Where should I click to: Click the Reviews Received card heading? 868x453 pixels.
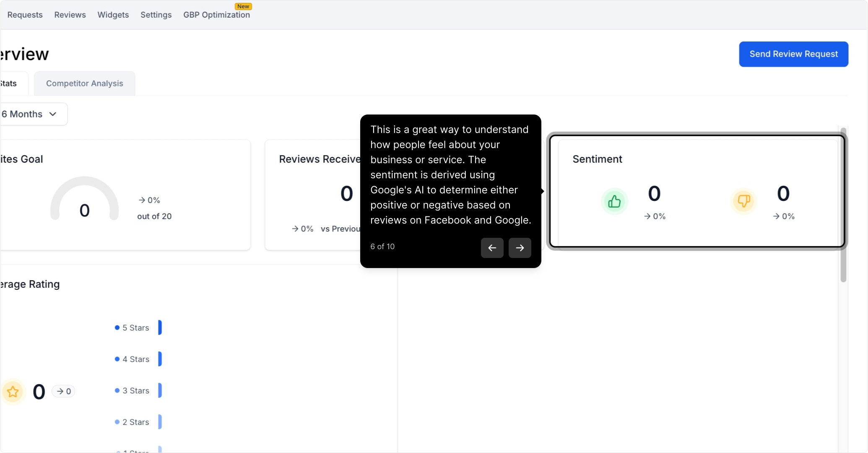tap(320, 159)
